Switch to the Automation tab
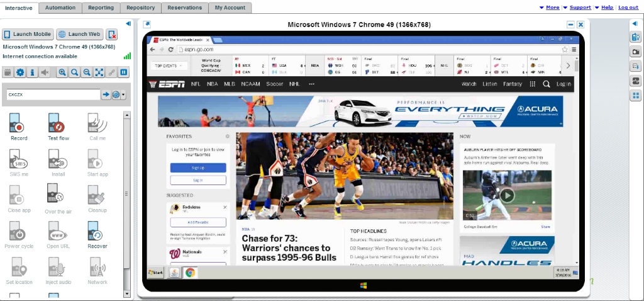This screenshot has height=301, width=644. pyautogui.click(x=60, y=8)
